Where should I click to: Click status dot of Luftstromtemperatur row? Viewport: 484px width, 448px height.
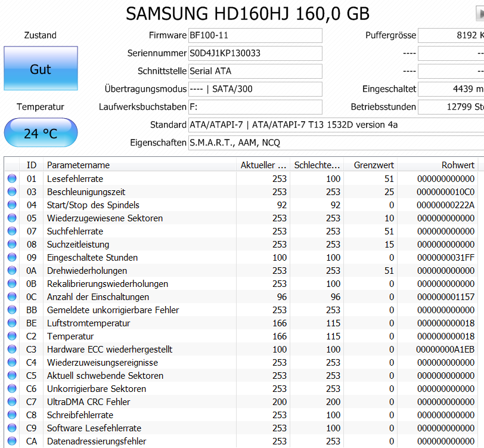12,323
